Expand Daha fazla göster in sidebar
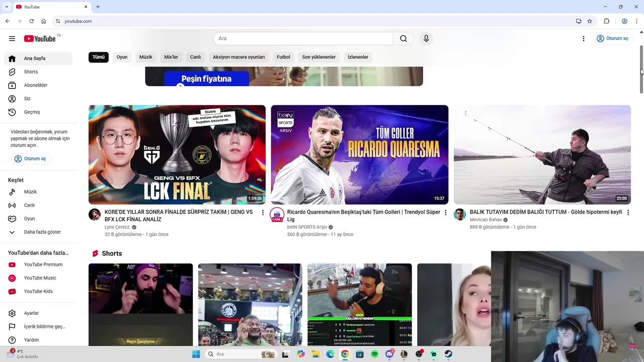The height and width of the screenshot is (362, 644). (38, 232)
